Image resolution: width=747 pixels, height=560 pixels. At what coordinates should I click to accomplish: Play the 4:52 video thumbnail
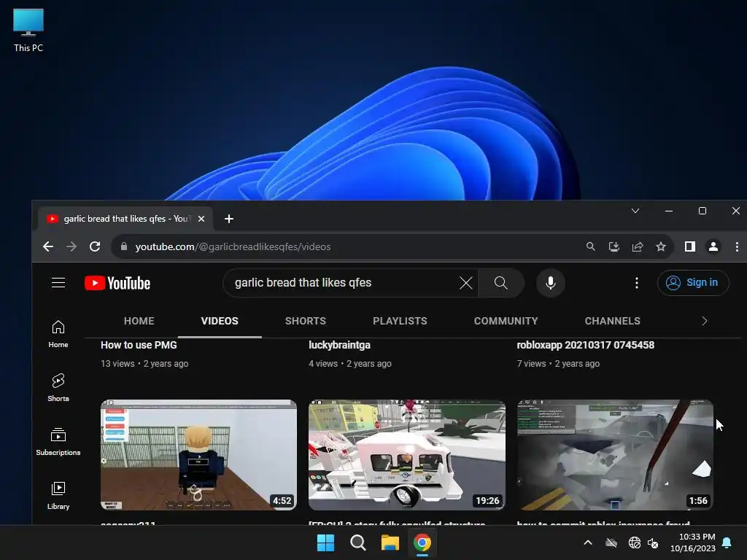[x=198, y=455]
